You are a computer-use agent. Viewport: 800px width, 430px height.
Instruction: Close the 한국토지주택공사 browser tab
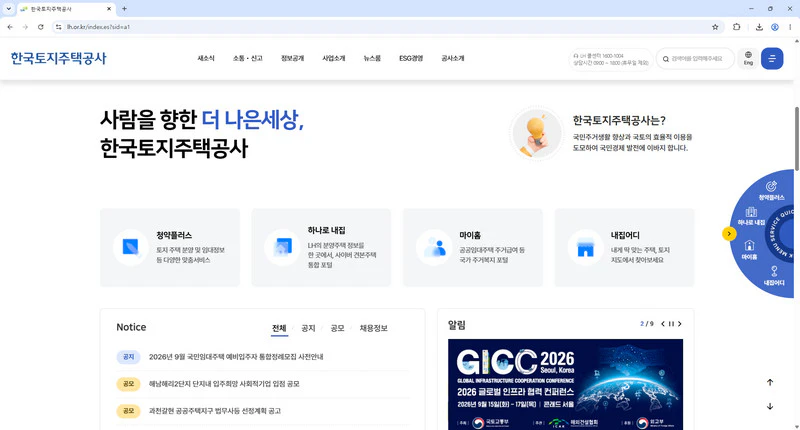coord(109,9)
